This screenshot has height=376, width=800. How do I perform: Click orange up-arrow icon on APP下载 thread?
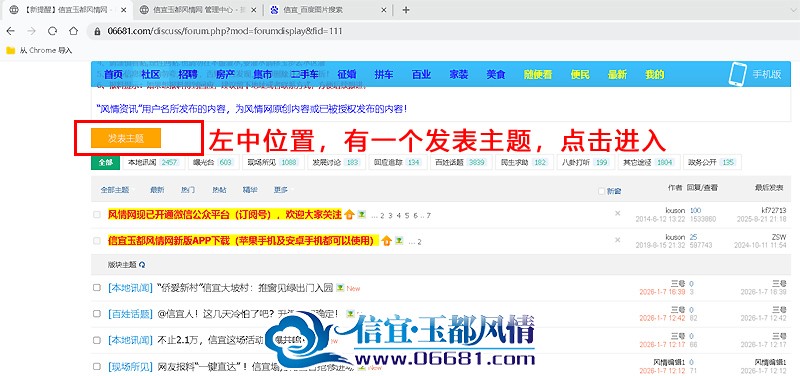pyautogui.click(x=387, y=240)
